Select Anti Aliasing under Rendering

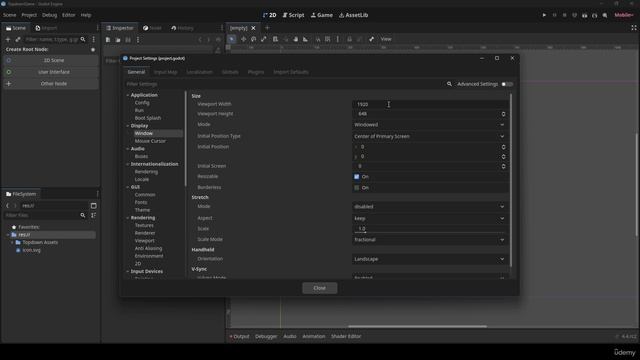point(148,248)
